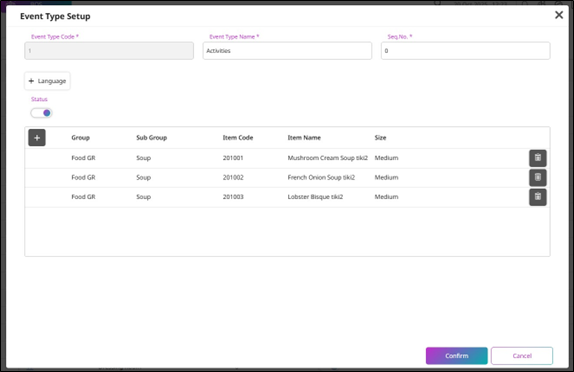Cancel the event type setup
This screenshot has height=372, width=574.
click(x=522, y=356)
